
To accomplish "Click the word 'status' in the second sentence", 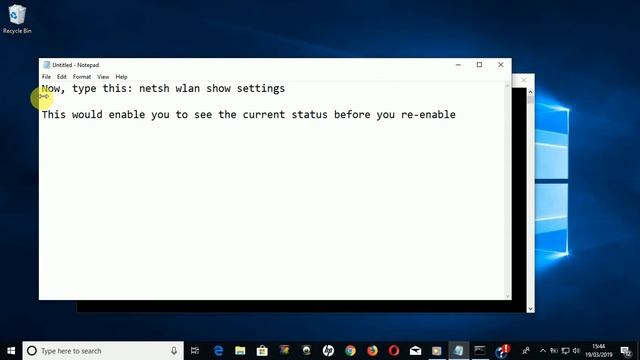I will coord(309,115).
